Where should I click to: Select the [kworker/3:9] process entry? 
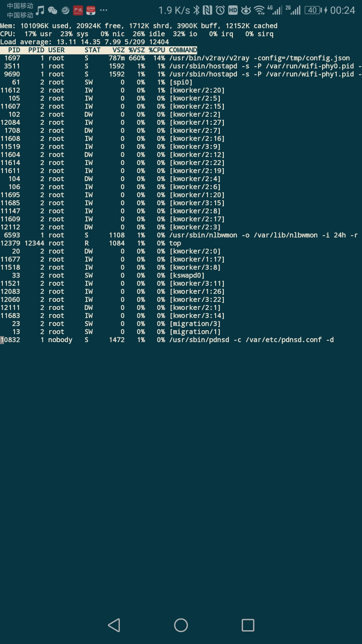pos(195,147)
